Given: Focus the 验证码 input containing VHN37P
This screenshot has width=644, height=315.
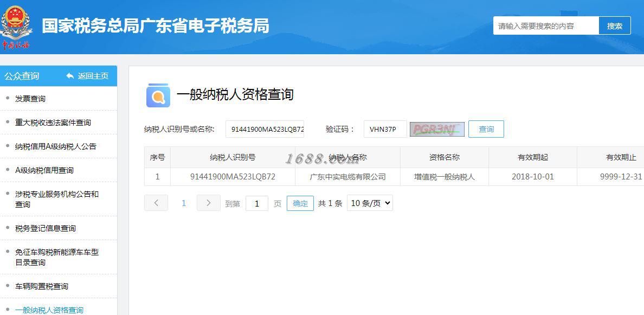Looking at the screenshot, I should pyautogui.click(x=385, y=129).
